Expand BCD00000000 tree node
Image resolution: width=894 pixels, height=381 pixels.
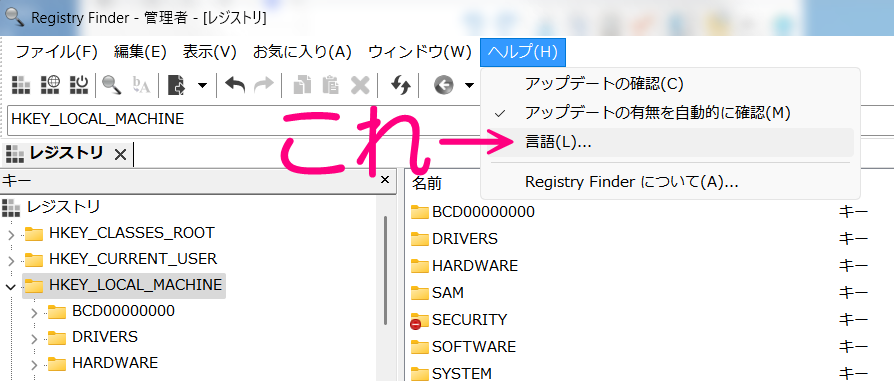coord(34,313)
